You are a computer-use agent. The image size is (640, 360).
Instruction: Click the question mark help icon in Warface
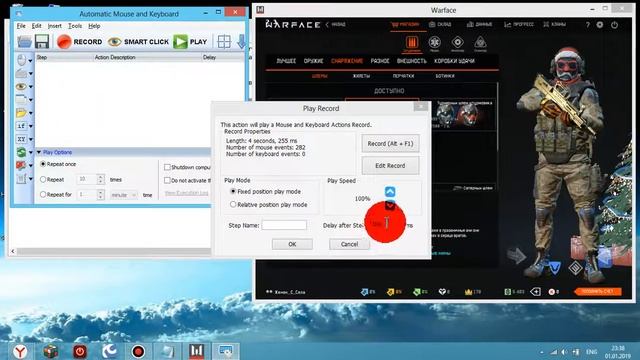tap(587, 25)
